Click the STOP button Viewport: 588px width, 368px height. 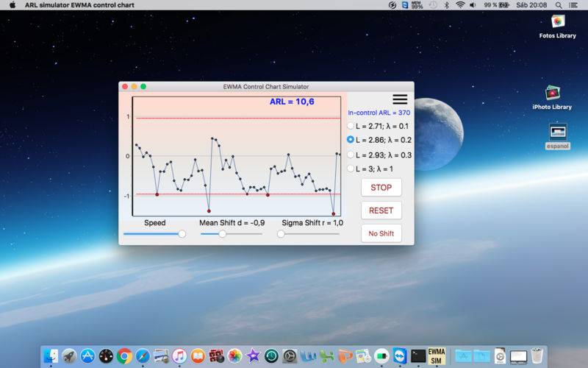click(x=381, y=188)
